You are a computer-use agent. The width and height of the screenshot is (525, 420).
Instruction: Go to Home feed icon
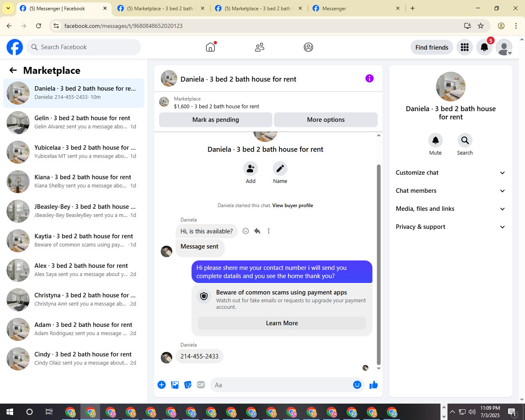pos(210,47)
